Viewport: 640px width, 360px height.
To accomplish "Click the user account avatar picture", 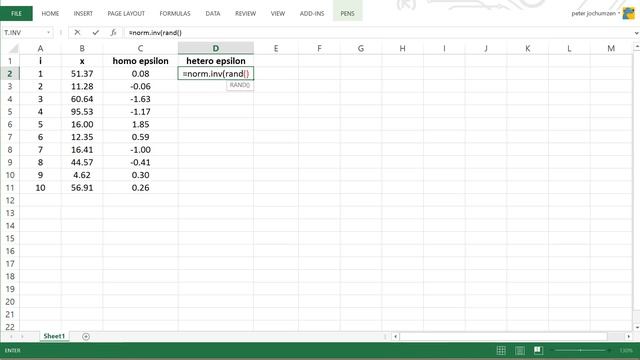I will [x=629, y=13].
